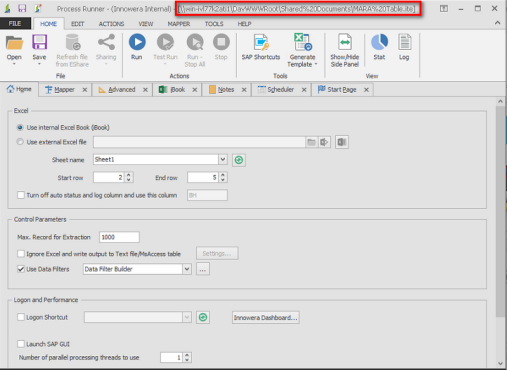Open the external Excel file in Excel
Viewport: 507px width, 370px height.
[342, 142]
